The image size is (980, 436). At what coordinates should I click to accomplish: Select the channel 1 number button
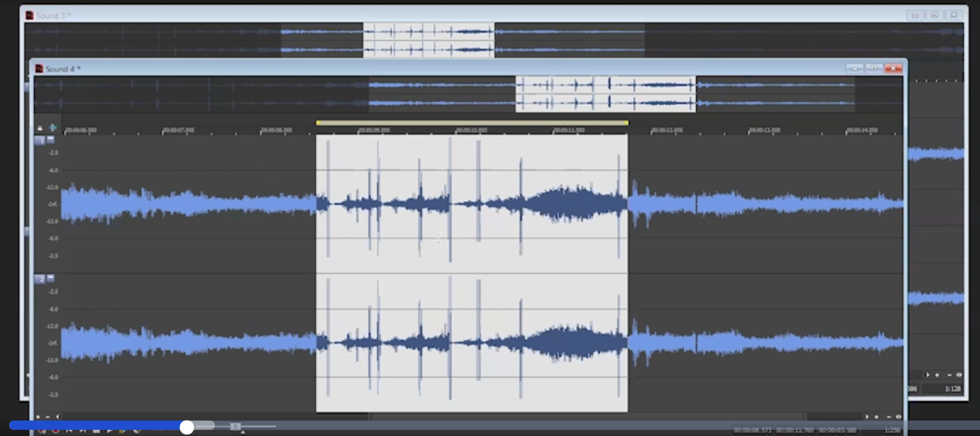[40, 140]
